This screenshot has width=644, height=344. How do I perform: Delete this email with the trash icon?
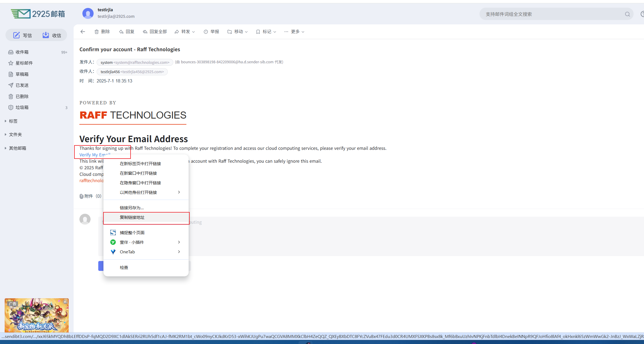coord(102,32)
